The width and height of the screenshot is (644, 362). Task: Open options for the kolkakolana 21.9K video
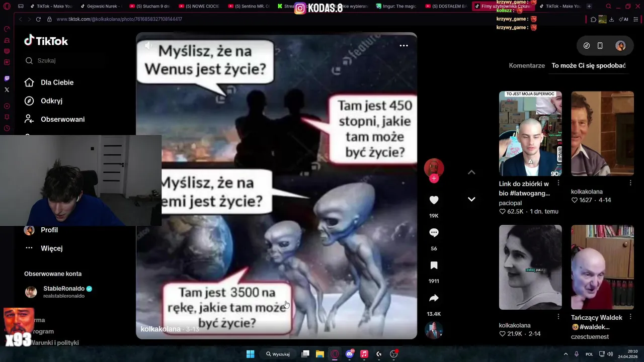coord(558,317)
